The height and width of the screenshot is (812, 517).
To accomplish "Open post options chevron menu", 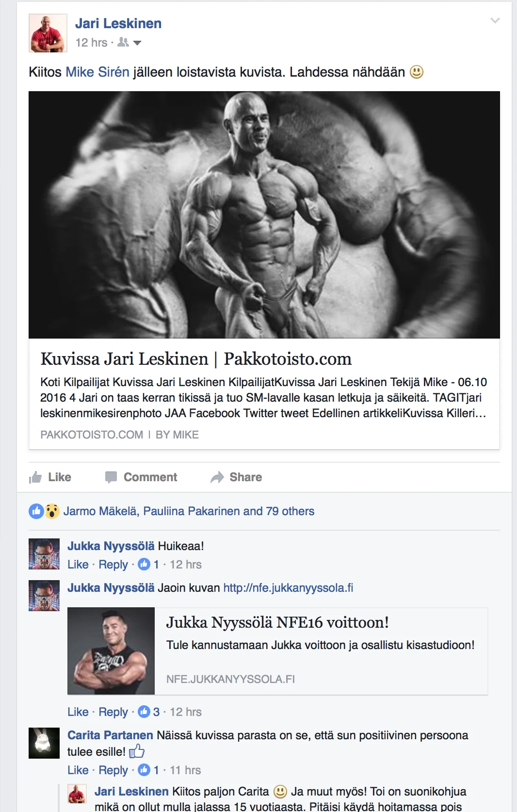I will [495, 20].
